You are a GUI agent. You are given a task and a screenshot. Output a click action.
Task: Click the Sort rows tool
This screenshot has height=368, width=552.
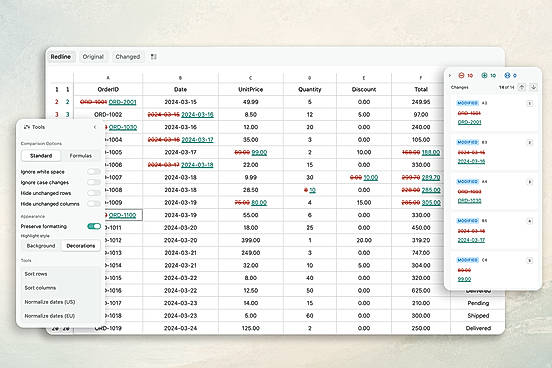[x=60, y=274]
